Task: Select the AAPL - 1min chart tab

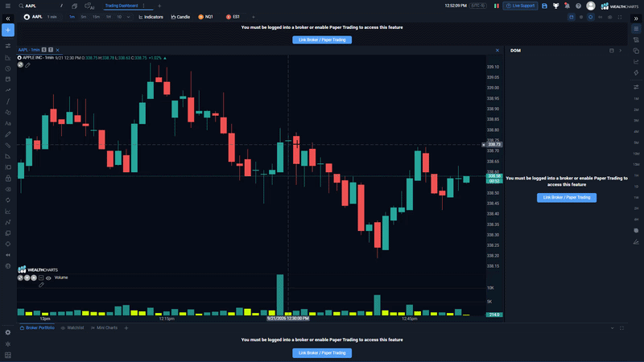Action: (29, 50)
